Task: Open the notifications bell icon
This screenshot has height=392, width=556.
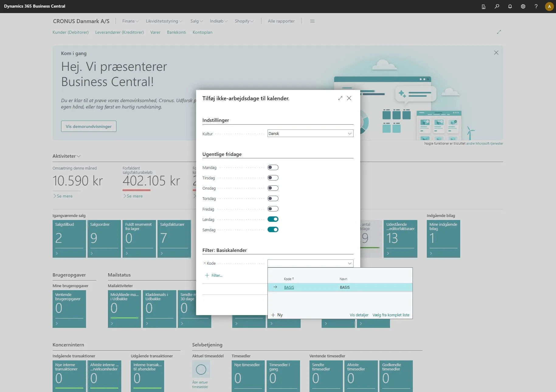Action: point(510,6)
